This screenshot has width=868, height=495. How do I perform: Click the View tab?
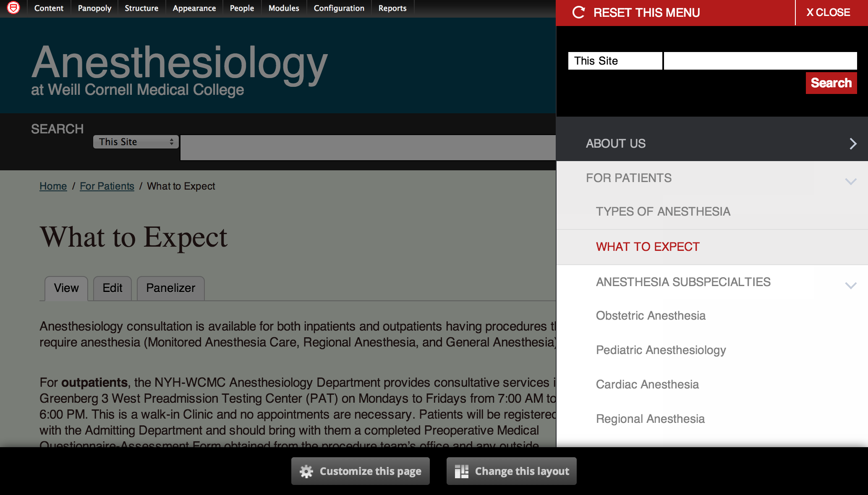66,288
